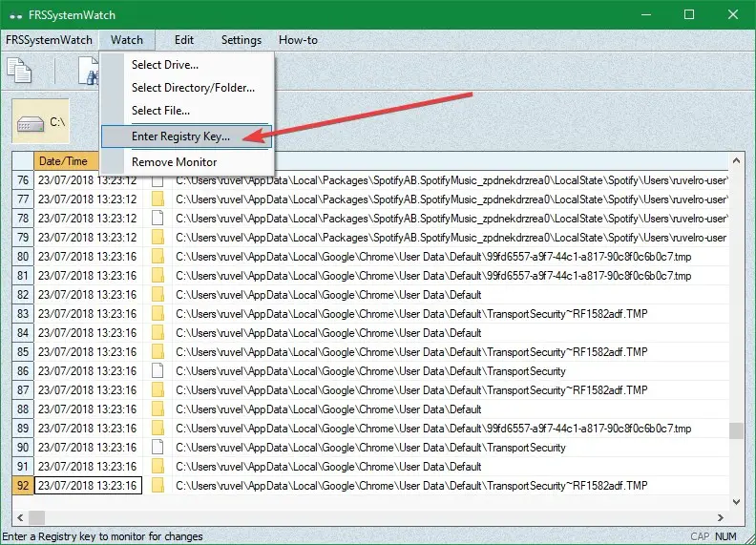Image resolution: width=756 pixels, height=545 pixels.
Task: Click the CAP indicator in status bar
Action: pos(700,536)
